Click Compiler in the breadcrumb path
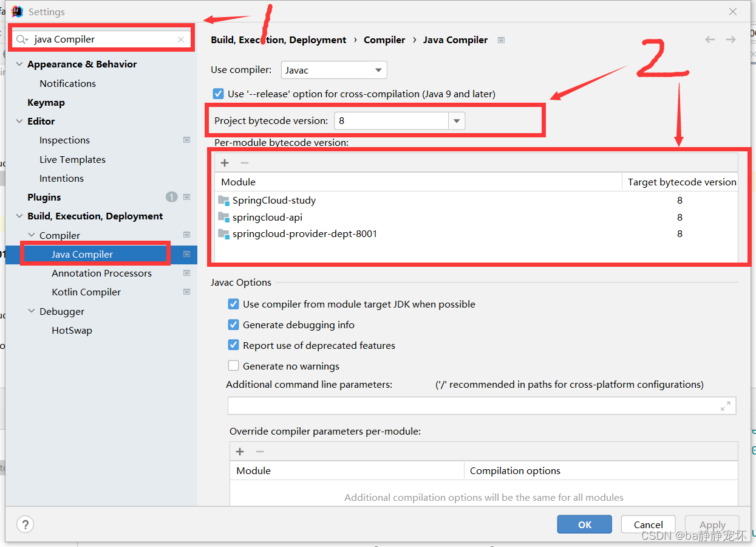This screenshot has width=756, height=547. pos(384,40)
